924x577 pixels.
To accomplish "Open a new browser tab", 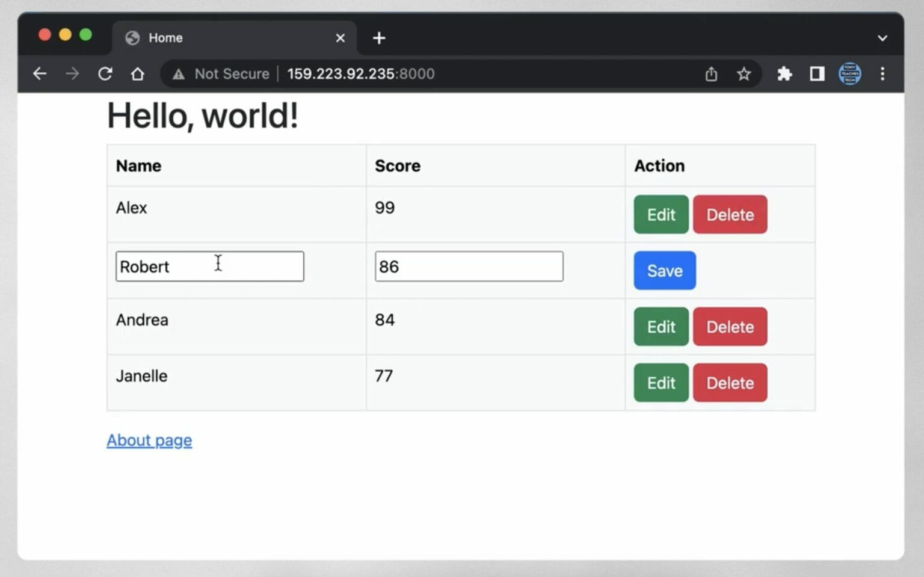I will (379, 38).
